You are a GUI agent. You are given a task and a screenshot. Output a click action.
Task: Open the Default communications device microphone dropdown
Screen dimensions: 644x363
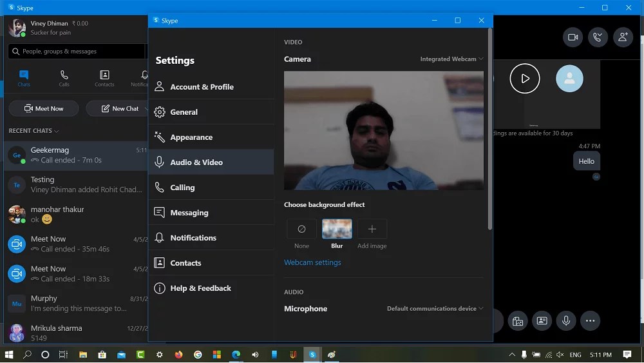pyautogui.click(x=435, y=309)
